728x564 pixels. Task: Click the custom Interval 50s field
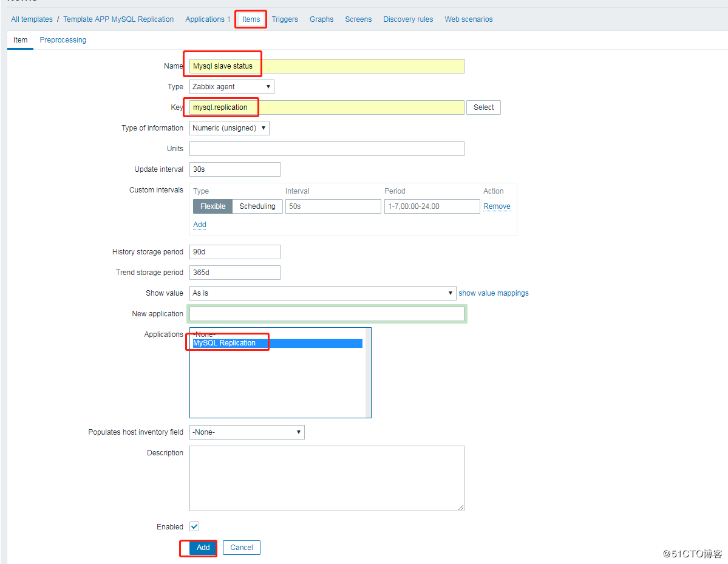coord(333,206)
